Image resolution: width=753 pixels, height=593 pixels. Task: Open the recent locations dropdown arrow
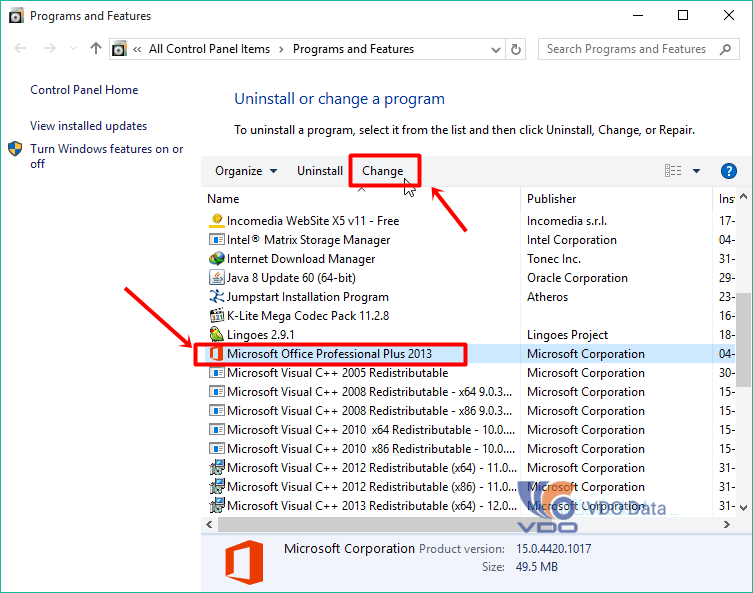[73, 49]
